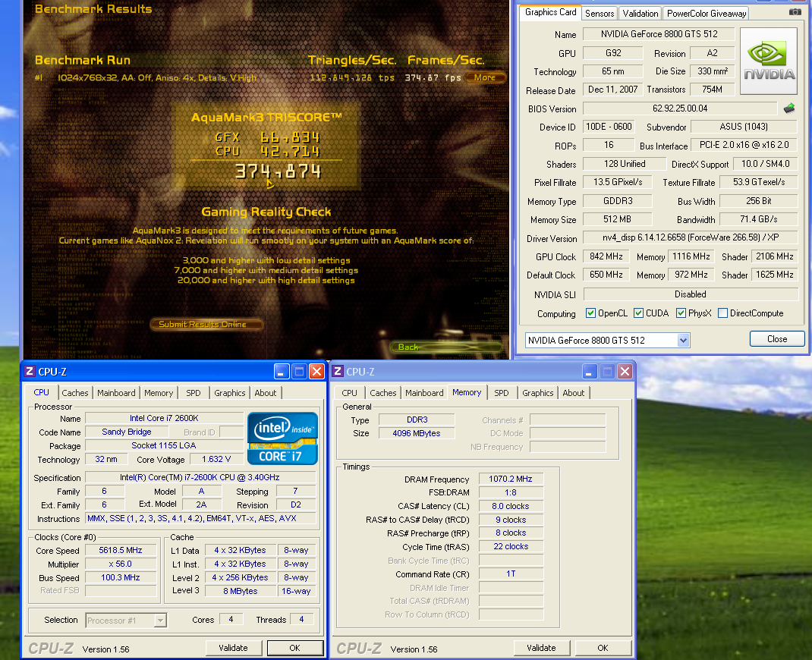The width and height of the screenshot is (812, 660).
Task: Click OK in right CPU-Z window
Action: (603, 648)
